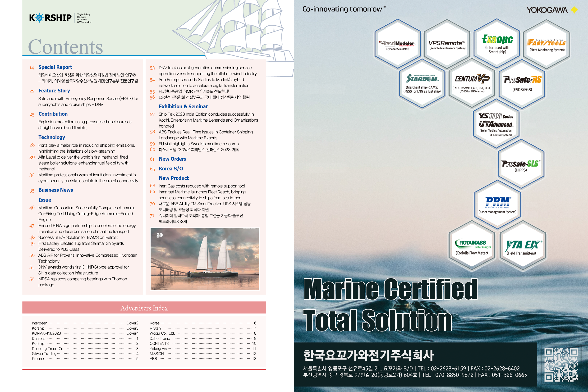Select the ABB Ability SmartTracker entry on page 70
588x392 pixels.
[205, 207]
